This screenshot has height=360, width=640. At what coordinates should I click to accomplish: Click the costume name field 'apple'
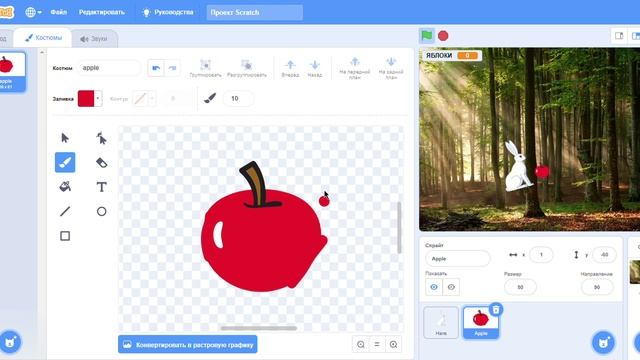[x=109, y=68]
